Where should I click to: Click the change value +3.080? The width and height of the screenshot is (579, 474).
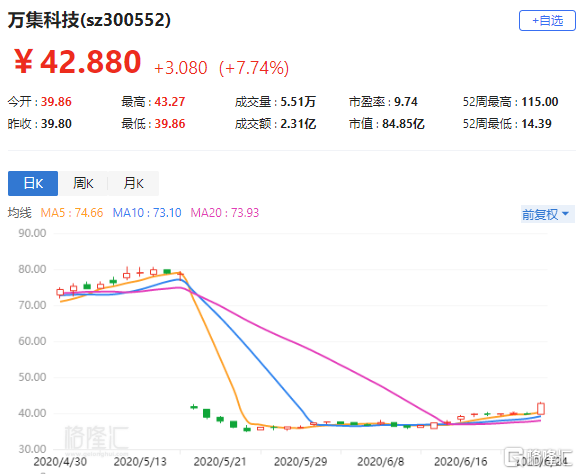tap(181, 68)
